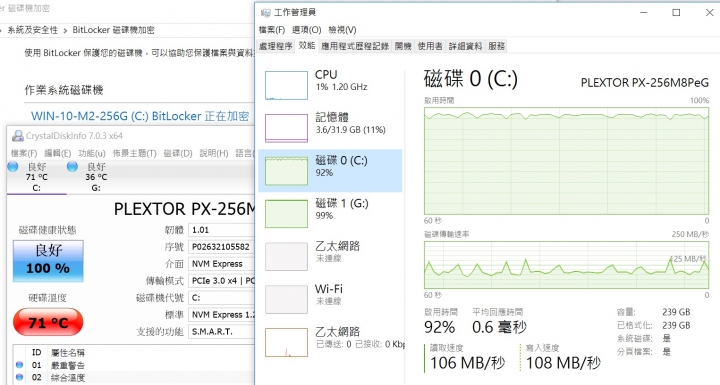Viewport: 720px width, 385px height.
Task: Open the 功能(u) menu in CrystalDiskInfo
Action: [92, 153]
